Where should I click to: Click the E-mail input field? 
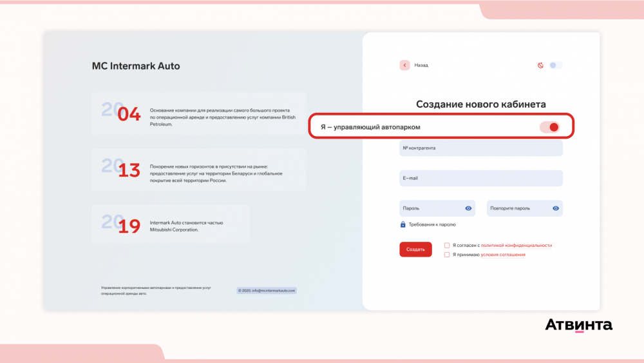pos(481,178)
